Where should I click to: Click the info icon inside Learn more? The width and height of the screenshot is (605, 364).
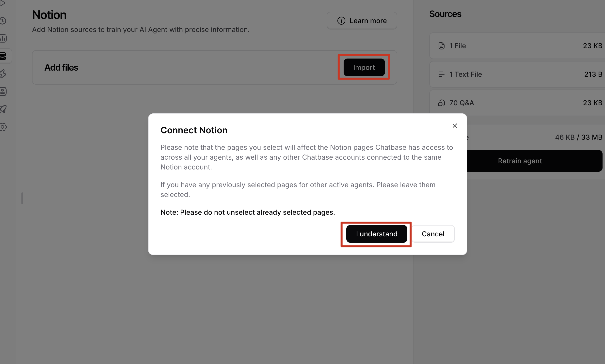click(x=341, y=21)
